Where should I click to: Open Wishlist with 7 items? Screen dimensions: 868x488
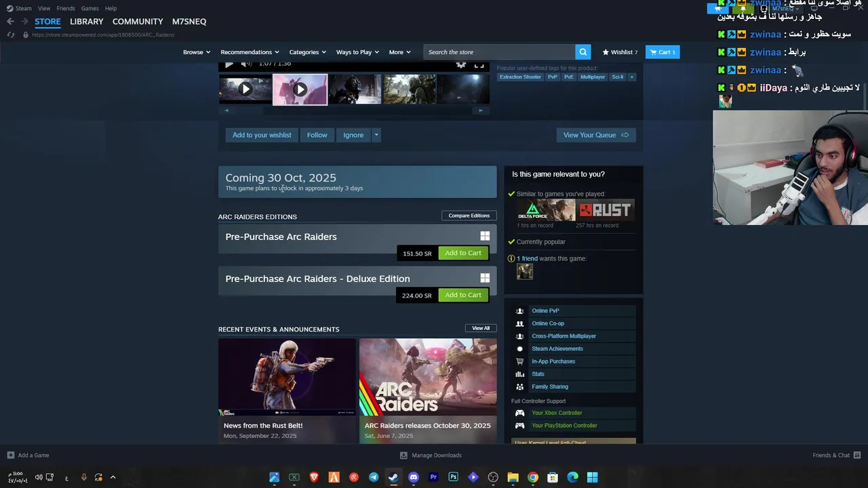[x=620, y=52]
